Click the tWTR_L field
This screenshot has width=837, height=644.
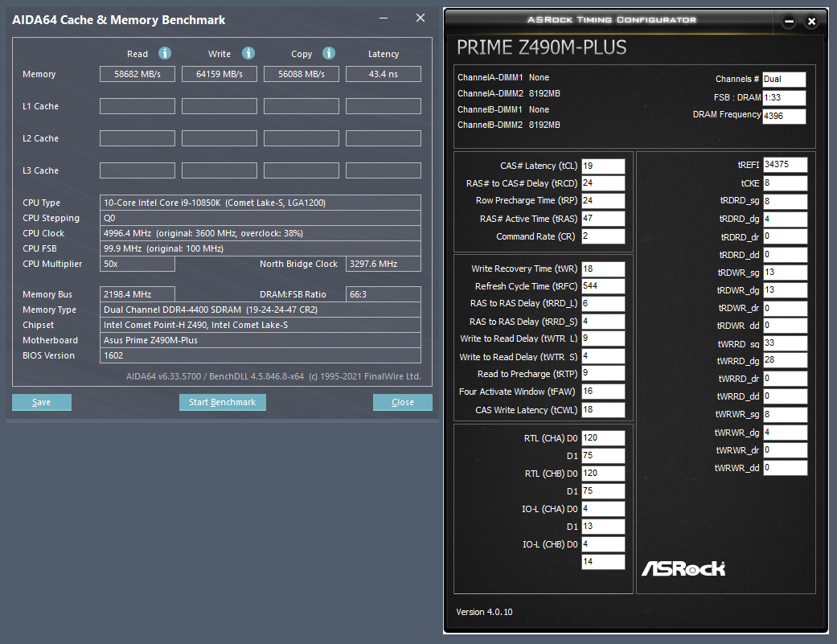coord(603,338)
